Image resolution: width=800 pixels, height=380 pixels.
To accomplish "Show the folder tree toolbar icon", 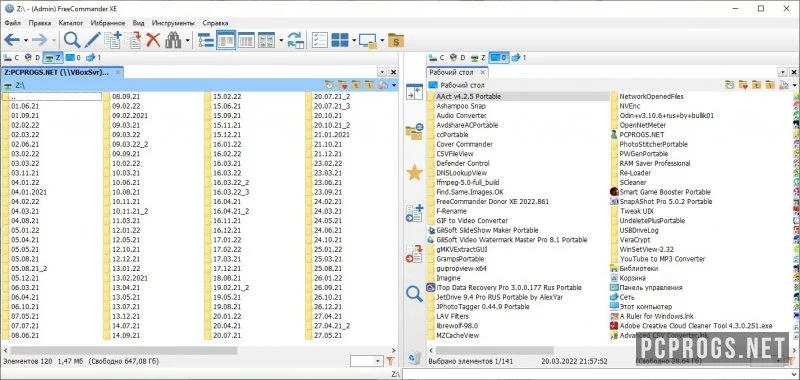I will click(206, 40).
